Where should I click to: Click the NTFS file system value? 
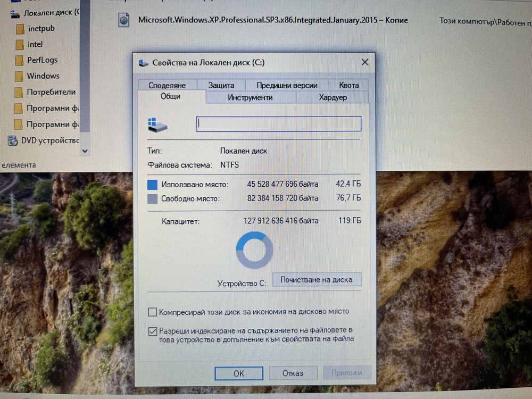(x=229, y=165)
